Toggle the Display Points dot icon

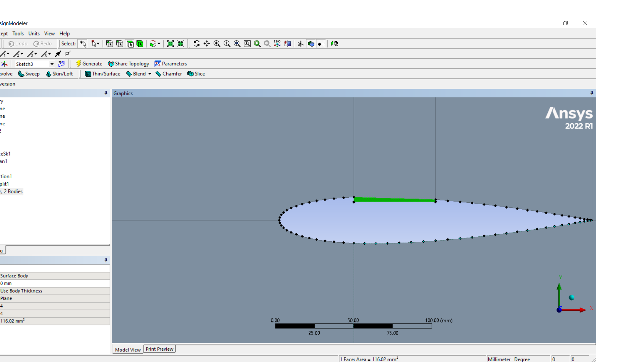(320, 44)
